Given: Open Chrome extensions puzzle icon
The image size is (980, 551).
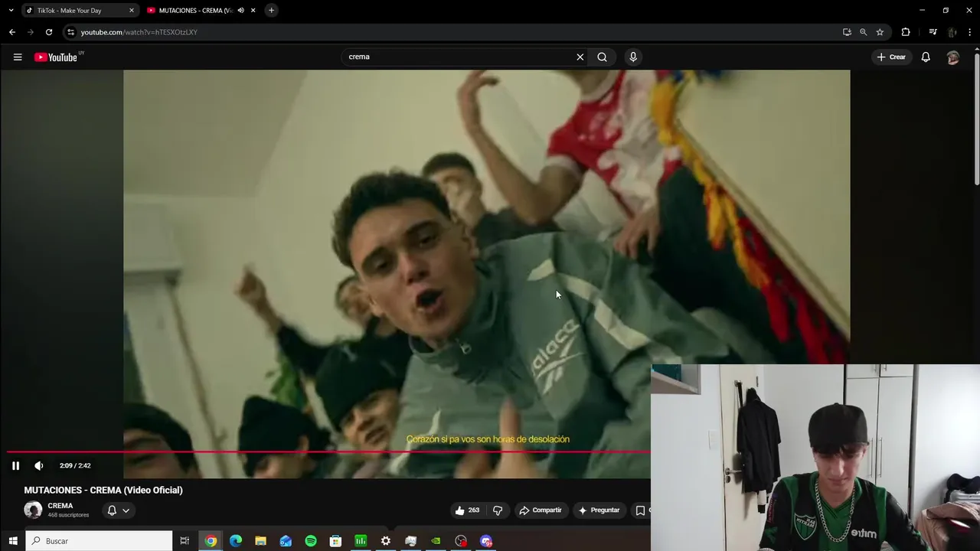Looking at the screenshot, I should [x=906, y=32].
